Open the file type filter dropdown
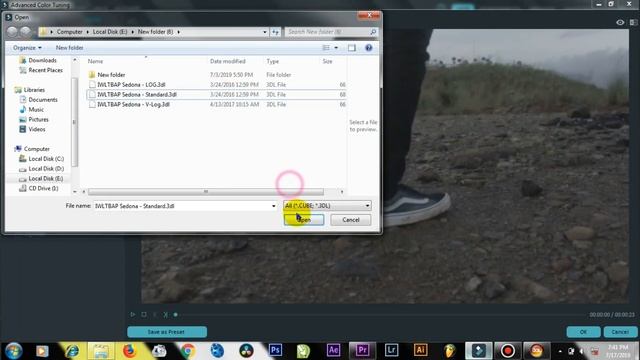 327,205
